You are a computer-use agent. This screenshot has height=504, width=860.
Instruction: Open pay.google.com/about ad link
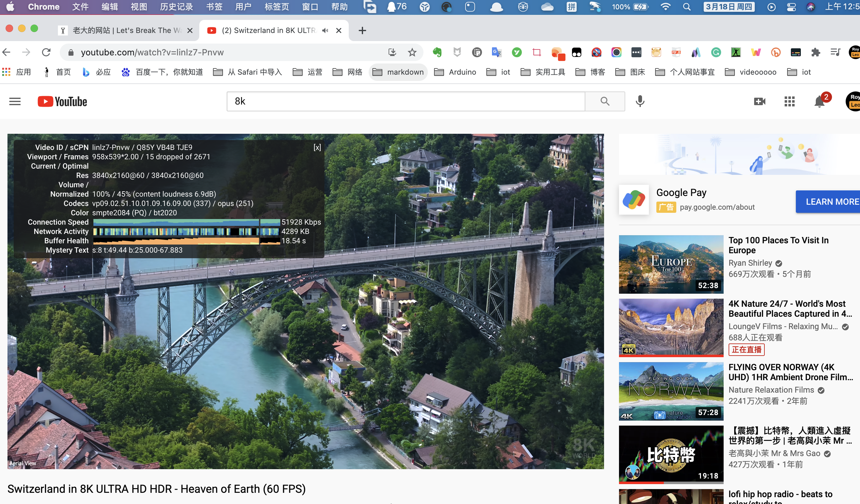tap(717, 207)
